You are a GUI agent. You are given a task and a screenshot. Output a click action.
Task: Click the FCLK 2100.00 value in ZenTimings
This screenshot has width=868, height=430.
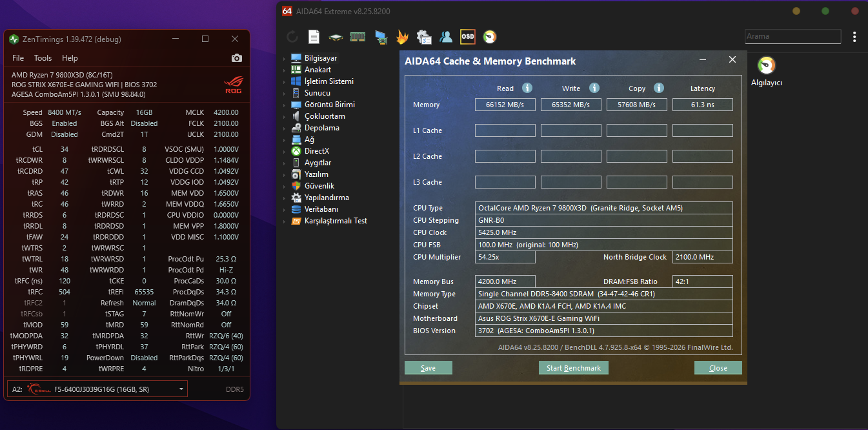pos(226,123)
